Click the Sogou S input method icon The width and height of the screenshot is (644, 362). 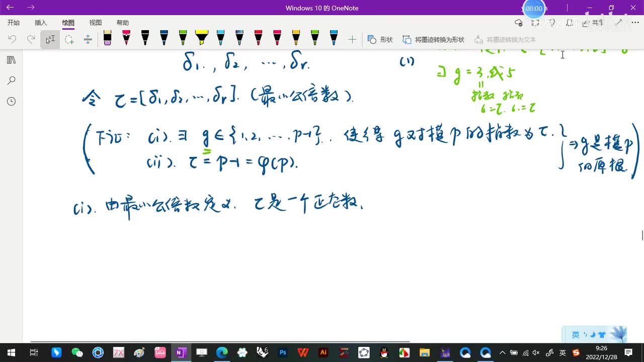point(576,352)
